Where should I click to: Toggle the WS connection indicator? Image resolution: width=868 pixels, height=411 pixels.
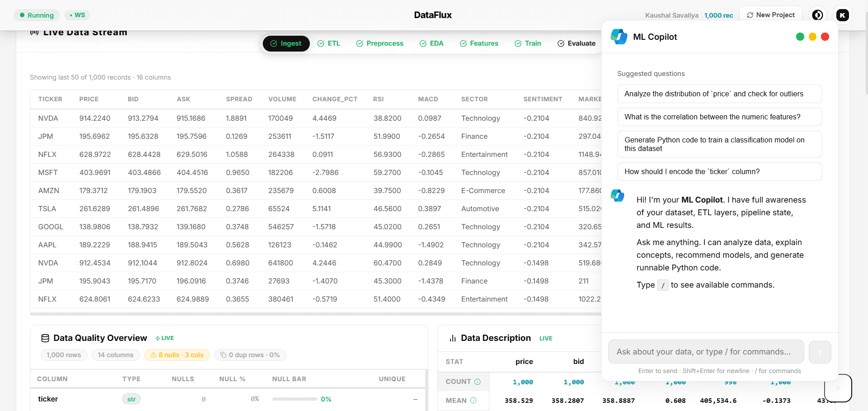coord(77,15)
